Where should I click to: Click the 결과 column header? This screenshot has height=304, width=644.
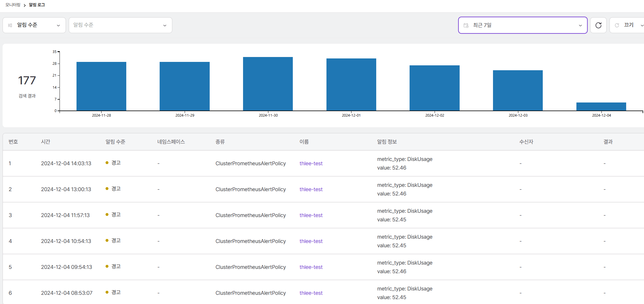pyautogui.click(x=608, y=142)
